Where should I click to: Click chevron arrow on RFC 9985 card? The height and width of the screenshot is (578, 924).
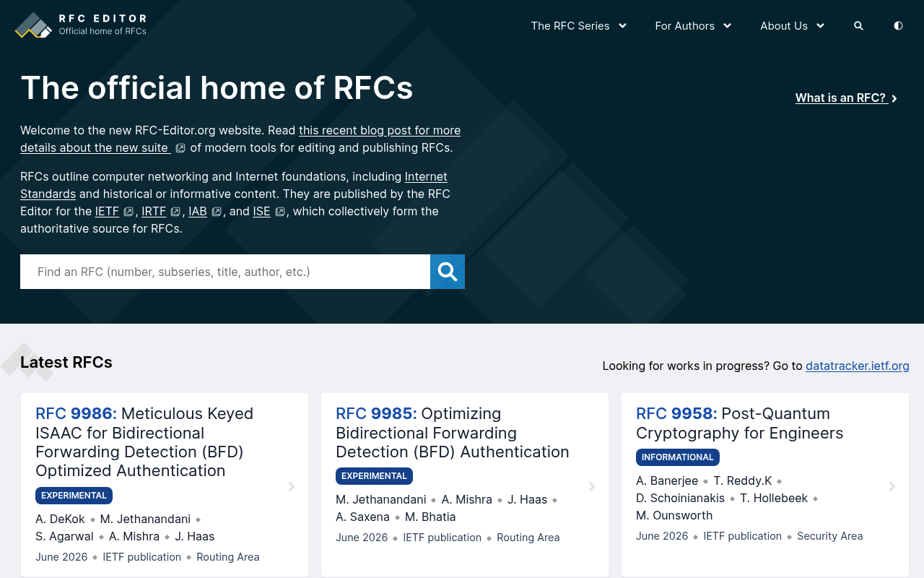[592, 486]
